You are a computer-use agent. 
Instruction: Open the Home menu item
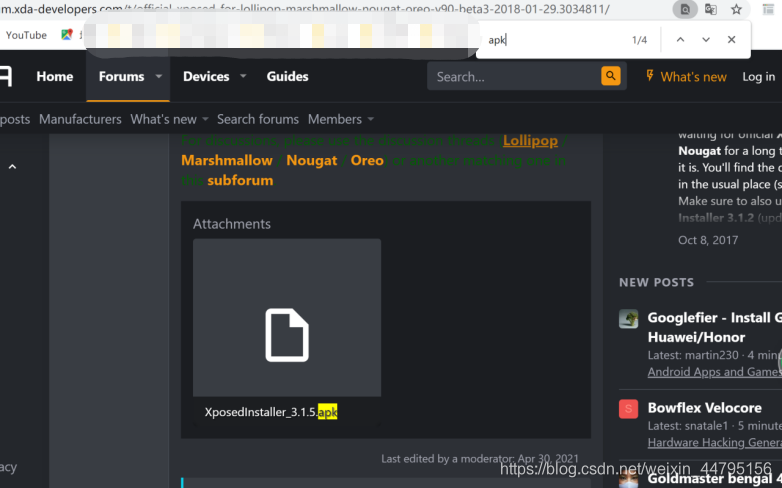coord(55,76)
